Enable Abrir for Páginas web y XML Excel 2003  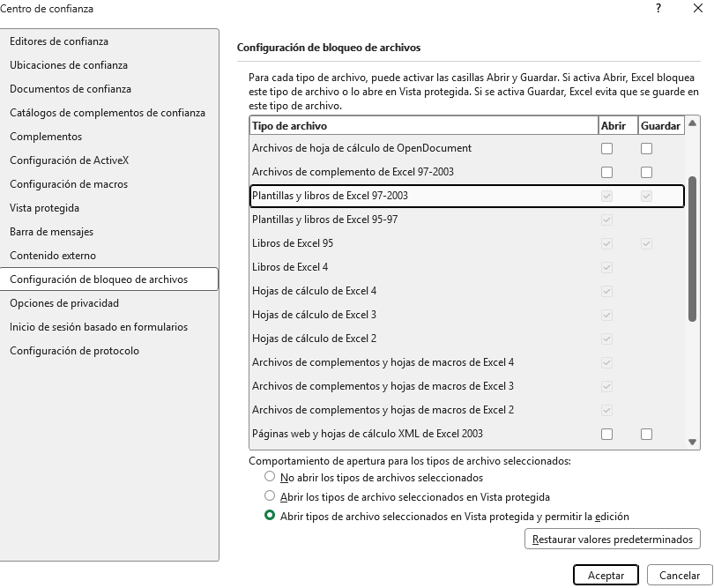tap(606, 434)
